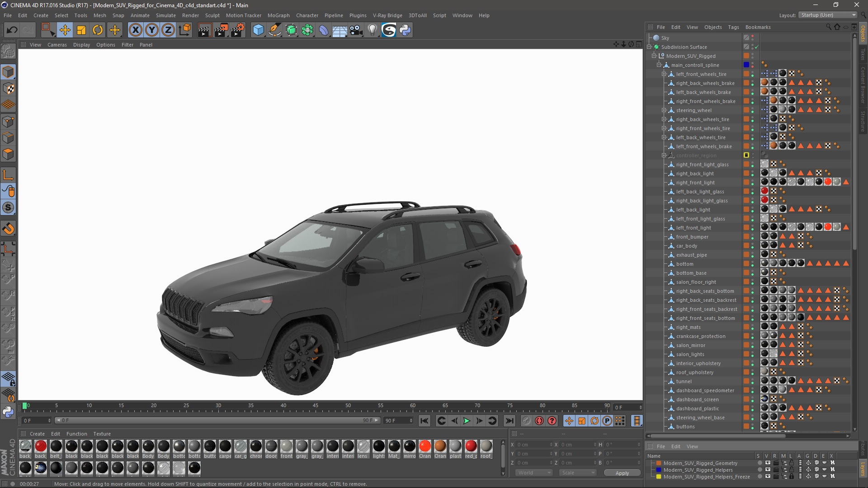The image size is (868, 488).
Task: Select the red_p material swatch
Action: [x=471, y=446]
